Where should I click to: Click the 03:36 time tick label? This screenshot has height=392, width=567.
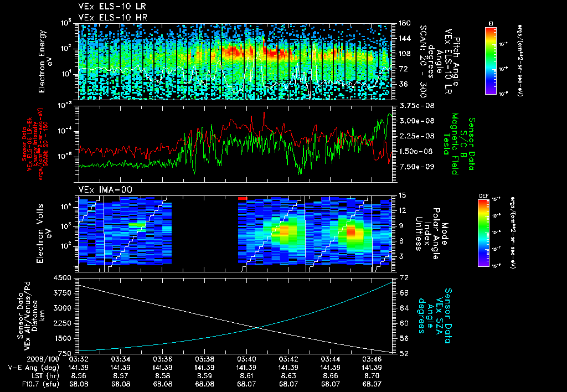point(162,359)
